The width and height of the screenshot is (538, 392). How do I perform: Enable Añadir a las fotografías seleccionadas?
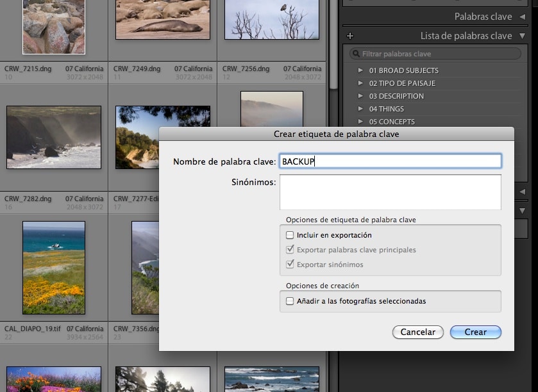pyautogui.click(x=290, y=301)
